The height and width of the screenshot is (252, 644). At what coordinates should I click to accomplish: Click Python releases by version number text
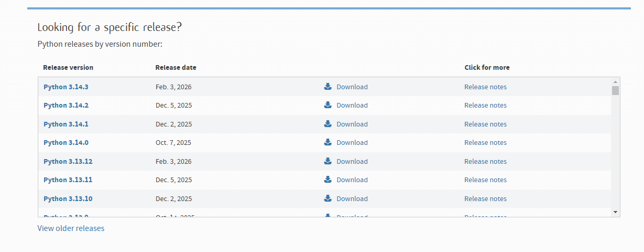(x=100, y=44)
